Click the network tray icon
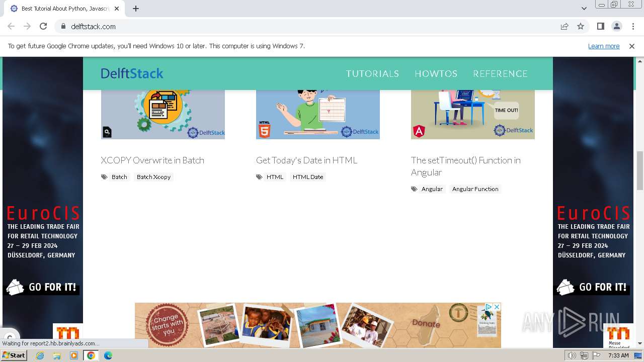Screen dimensions: 644x362 click(x=584, y=355)
